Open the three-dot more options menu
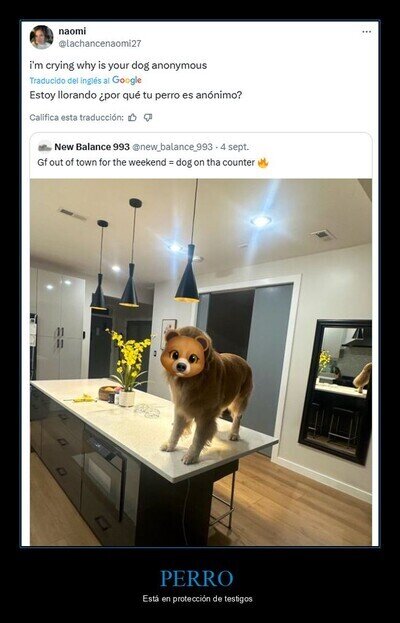The image size is (400, 623). pos(366,32)
